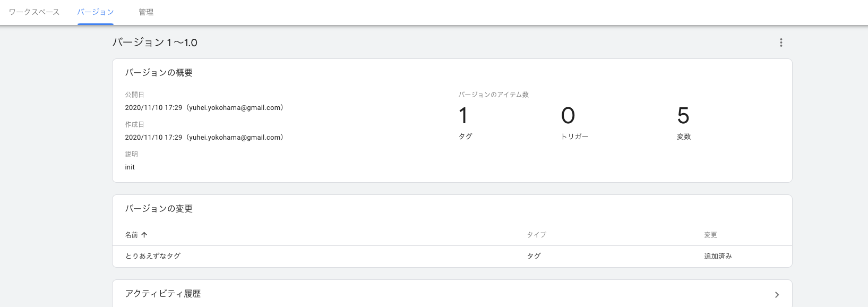Open the version actions three-dot menu
This screenshot has height=307, width=868.
[x=781, y=42]
